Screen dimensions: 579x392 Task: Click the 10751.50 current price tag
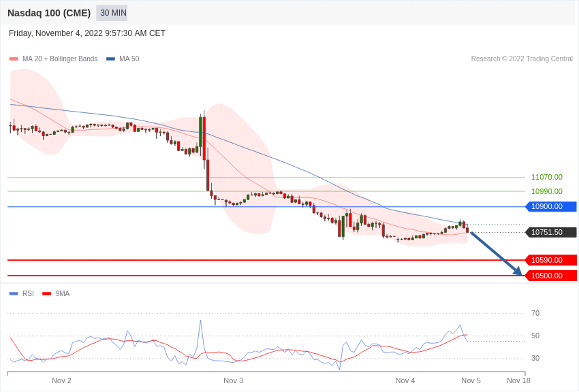[x=551, y=232]
